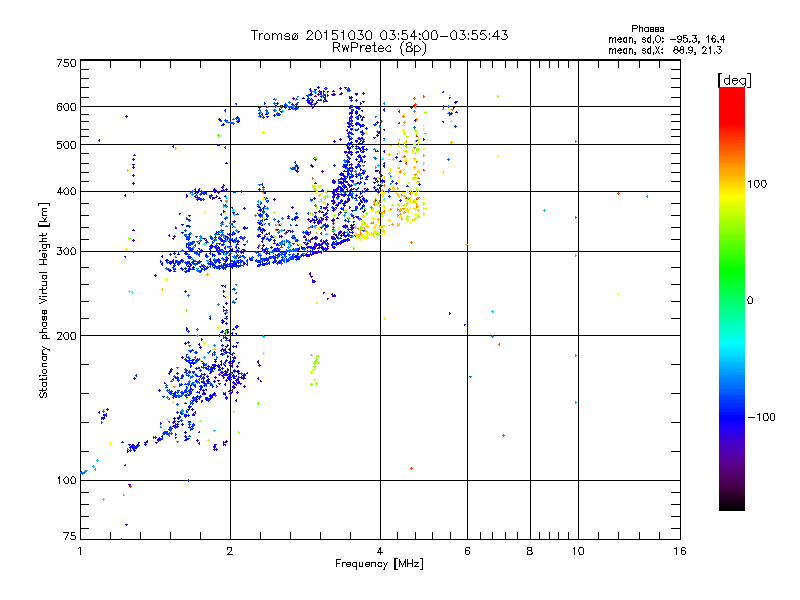
Task: Click the 'mean, sd,X: 88.9, 21.3' statistic
Action: pos(665,51)
